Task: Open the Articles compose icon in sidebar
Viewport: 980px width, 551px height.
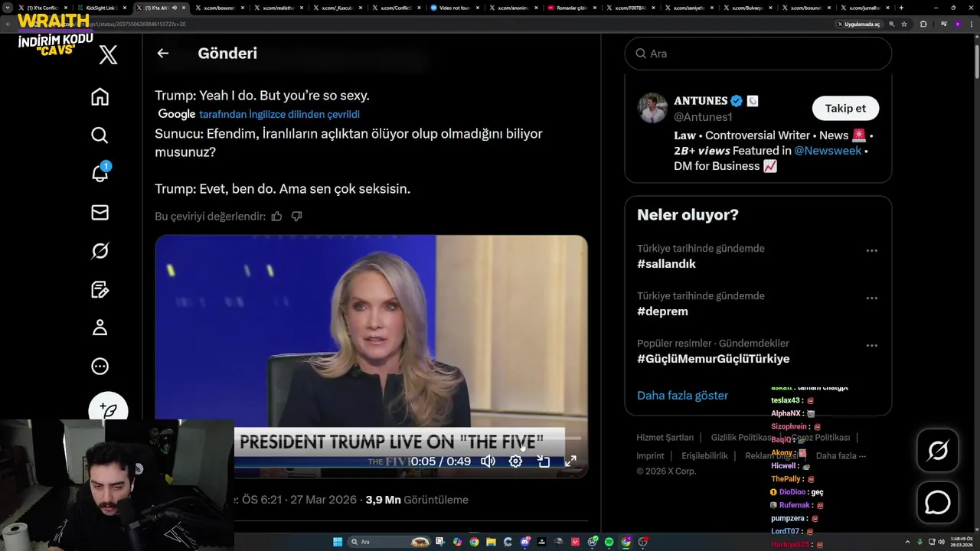Action: pos(100,289)
